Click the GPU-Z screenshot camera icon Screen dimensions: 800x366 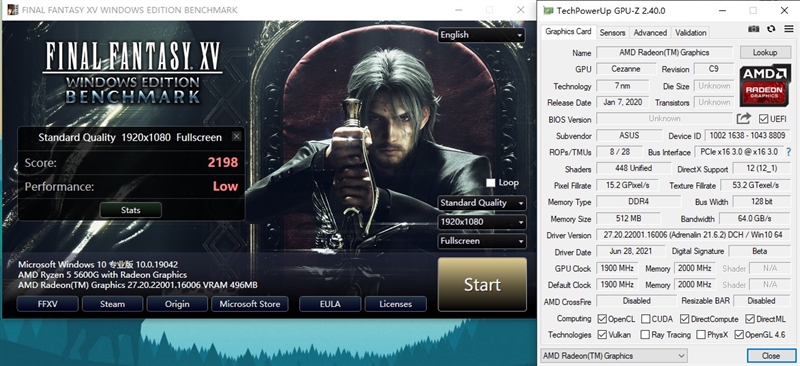point(754,29)
